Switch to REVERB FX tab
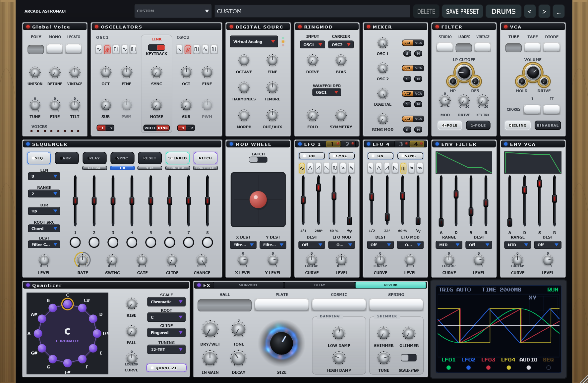Screen dimensions: 588x383 click(x=391, y=285)
